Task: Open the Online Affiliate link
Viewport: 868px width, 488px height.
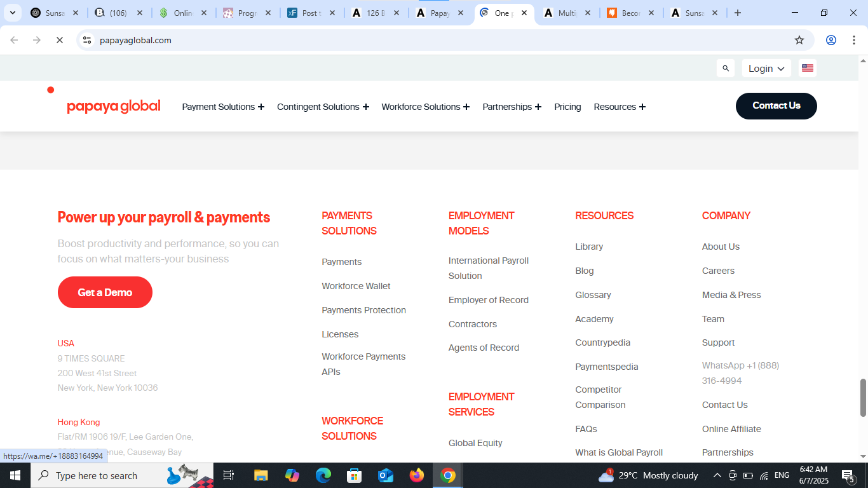Action: point(731,429)
